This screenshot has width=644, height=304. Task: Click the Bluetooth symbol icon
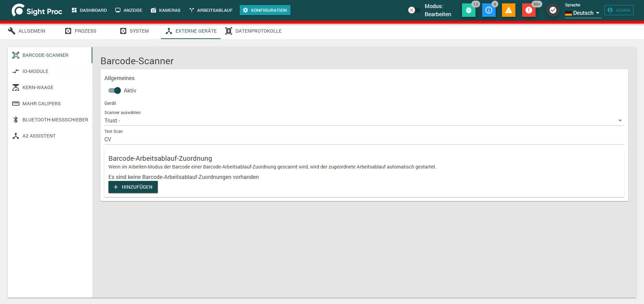16,120
